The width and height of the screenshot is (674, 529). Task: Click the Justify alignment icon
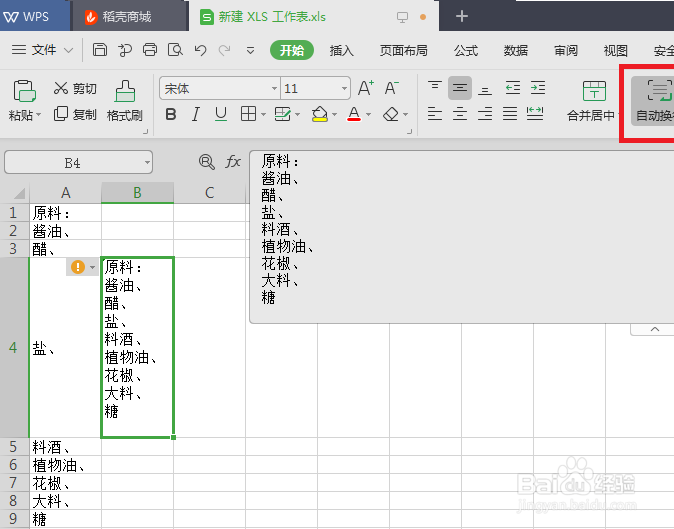click(x=510, y=114)
